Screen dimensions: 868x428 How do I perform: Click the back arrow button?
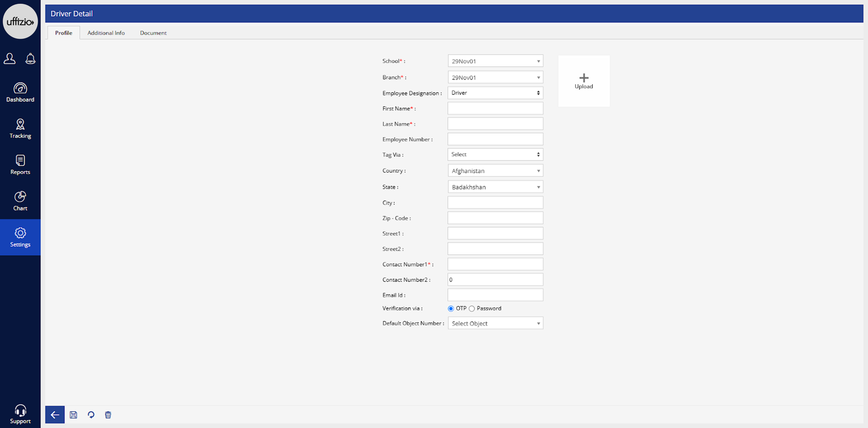point(55,414)
